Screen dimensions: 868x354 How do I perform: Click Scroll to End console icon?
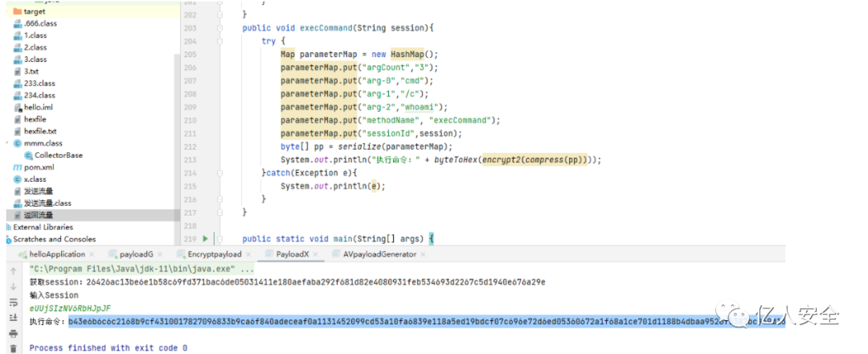(x=14, y=318)
